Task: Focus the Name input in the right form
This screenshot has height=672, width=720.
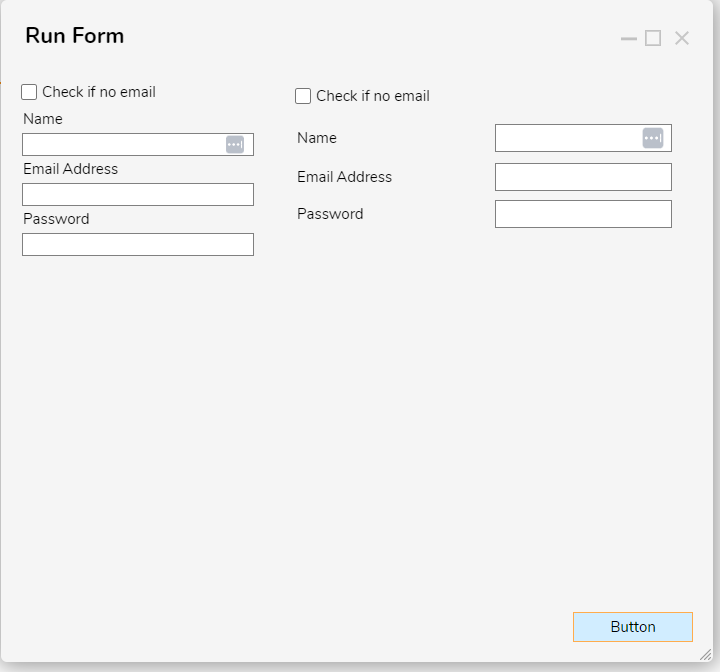Action: (583, 138)
